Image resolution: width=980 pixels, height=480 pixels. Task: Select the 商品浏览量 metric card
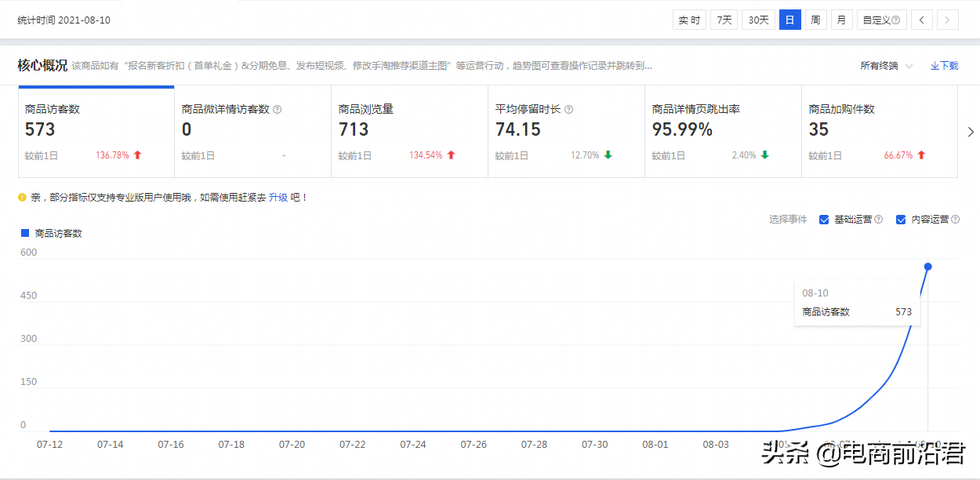409,132
